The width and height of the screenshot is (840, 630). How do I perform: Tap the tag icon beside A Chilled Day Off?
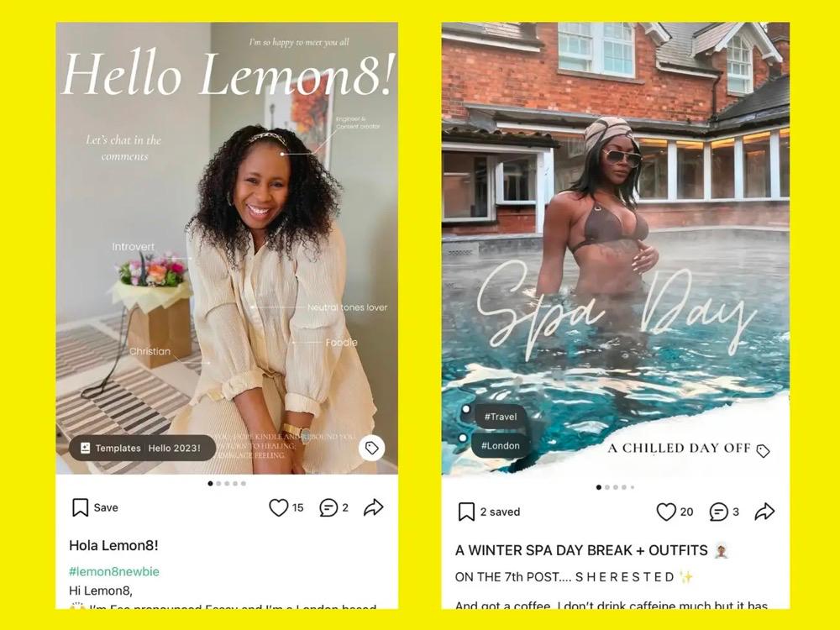(x=764, y=451)
